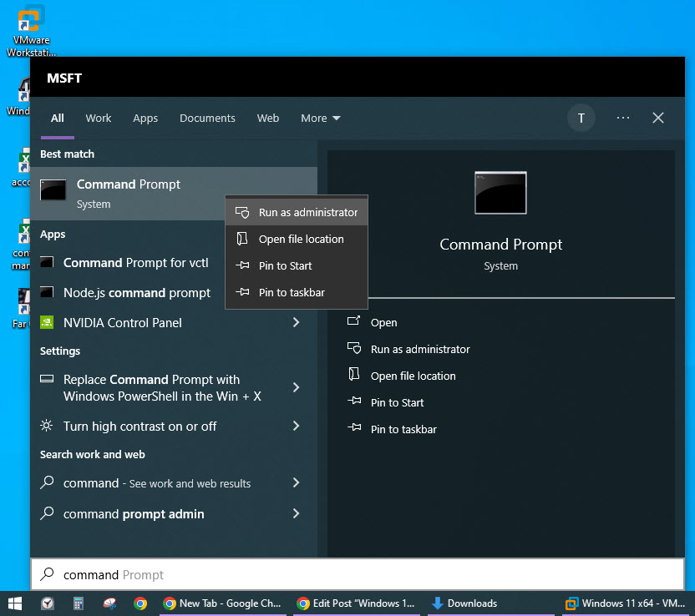This screenshot has width=695, height=616.
Task: Click the large Command Prompt preview icon
Action: pos(500,192)
